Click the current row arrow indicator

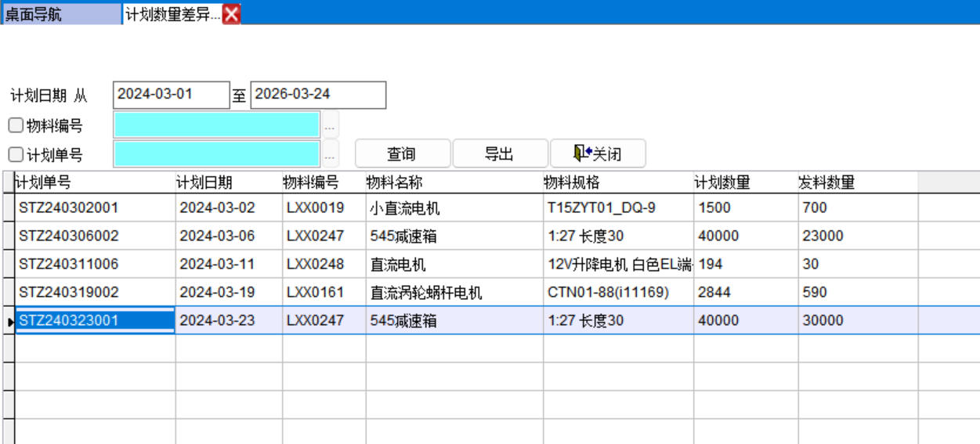tap(9, 321)
